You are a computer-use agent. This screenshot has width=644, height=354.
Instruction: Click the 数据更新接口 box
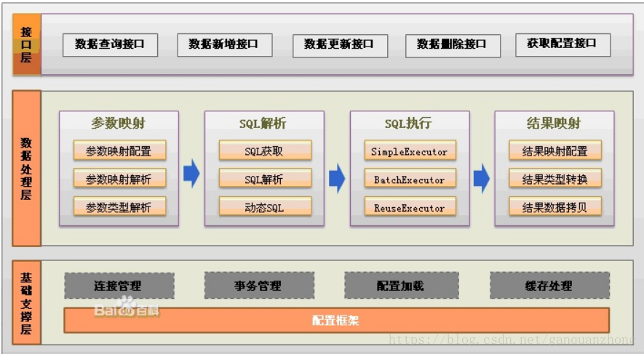pyautogui.click(x=340, y=46)
